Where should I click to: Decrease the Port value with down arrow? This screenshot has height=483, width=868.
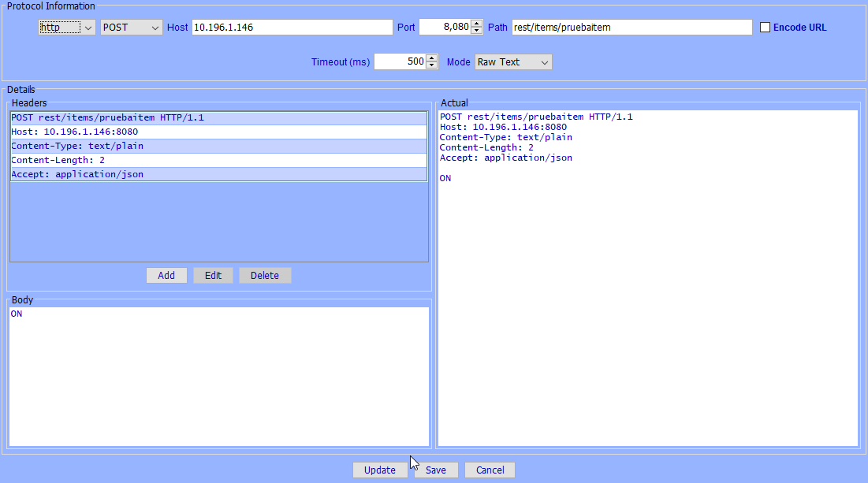click(476, 31)
